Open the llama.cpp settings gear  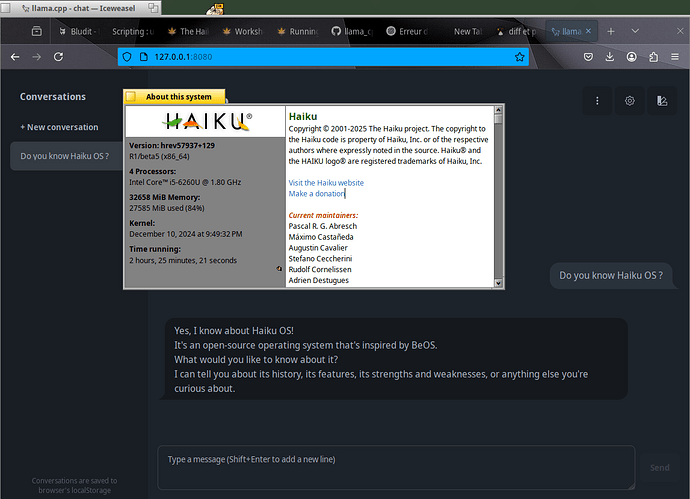[x=630, y=101]
